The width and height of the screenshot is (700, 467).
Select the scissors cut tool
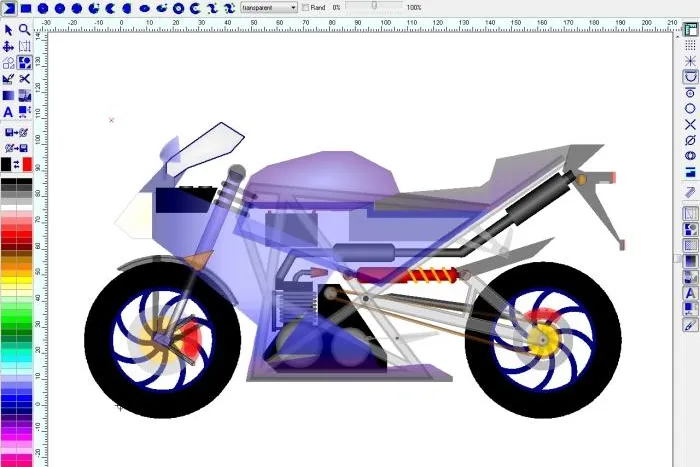pos(25,79)
